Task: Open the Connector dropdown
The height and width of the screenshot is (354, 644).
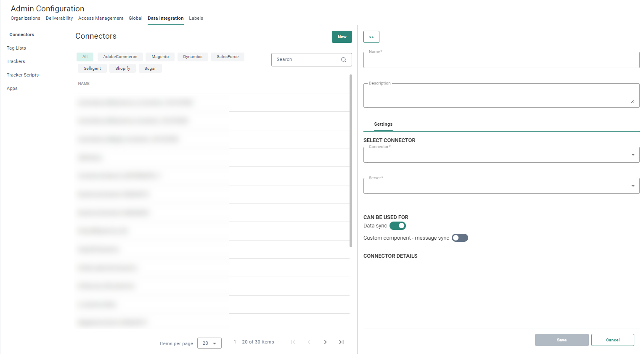Action: [501, 155]
